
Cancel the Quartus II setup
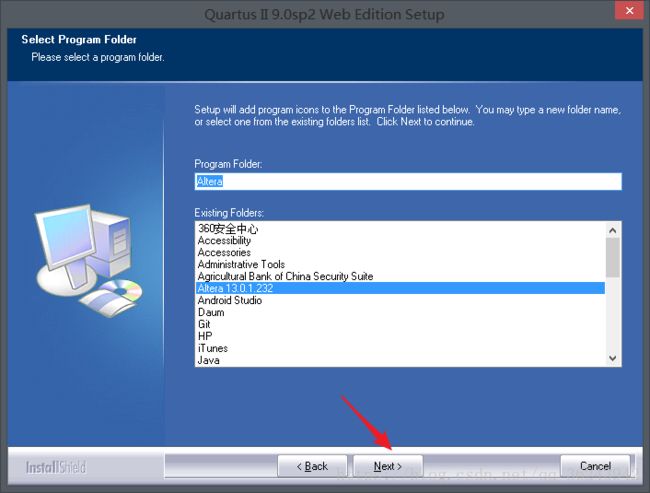point(595,466)
